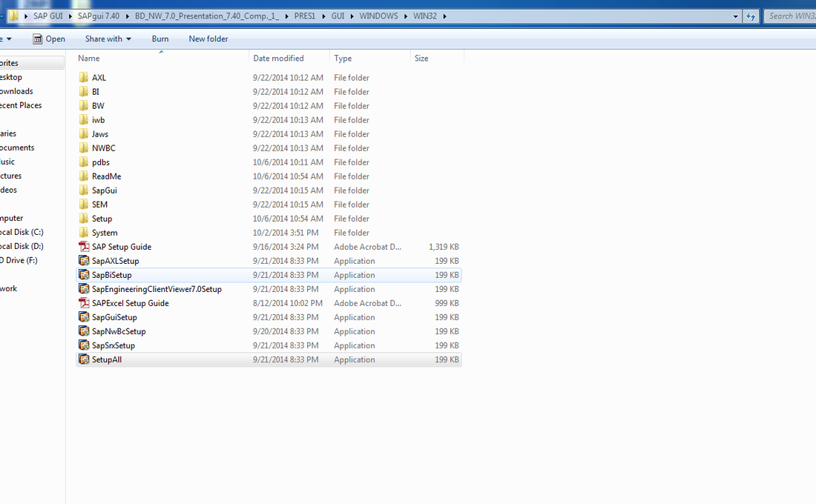The image size is (816, 504).
Task: Select Documents in the navigation pane
Action: (x=17, y=147)
